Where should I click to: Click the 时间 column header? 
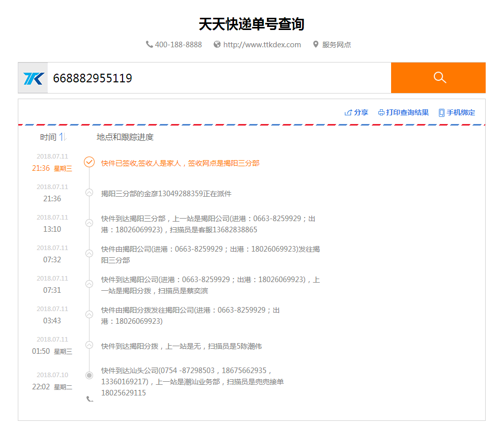click(48, 137)
